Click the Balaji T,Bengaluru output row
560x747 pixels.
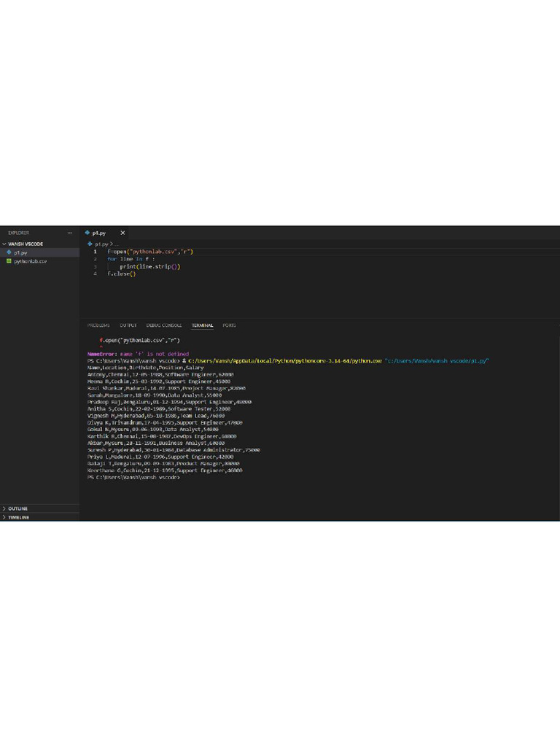tap(163, 463)
